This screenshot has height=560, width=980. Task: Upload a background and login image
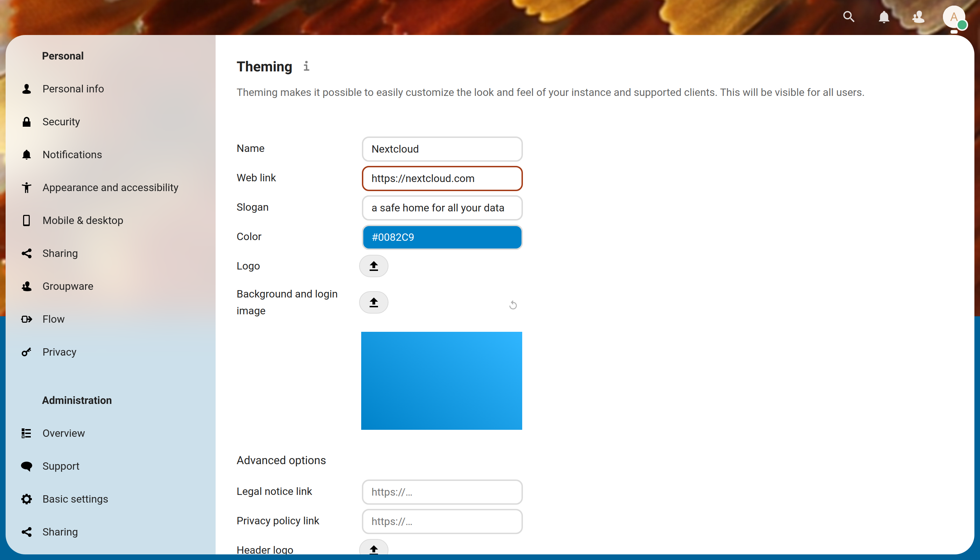click(373, 302)
